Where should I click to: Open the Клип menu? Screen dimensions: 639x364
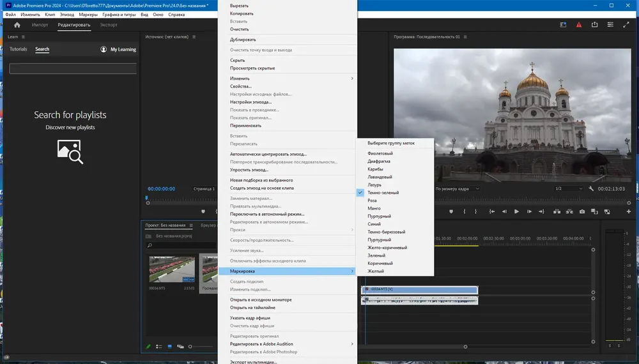click(x=50, y=14)
